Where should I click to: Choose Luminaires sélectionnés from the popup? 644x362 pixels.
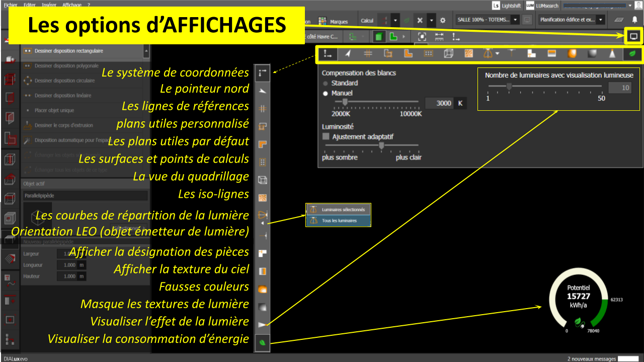338,209
